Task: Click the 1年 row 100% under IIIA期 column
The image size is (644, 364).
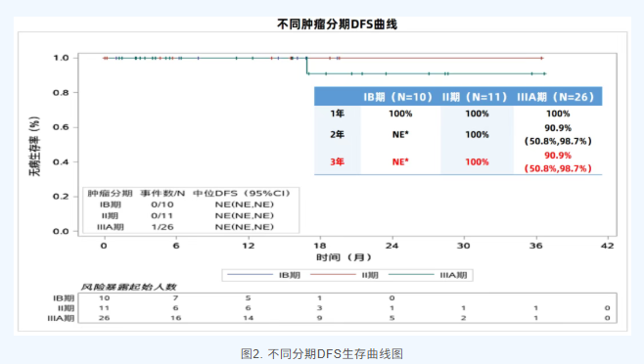Action: click(x=558, y=114)
